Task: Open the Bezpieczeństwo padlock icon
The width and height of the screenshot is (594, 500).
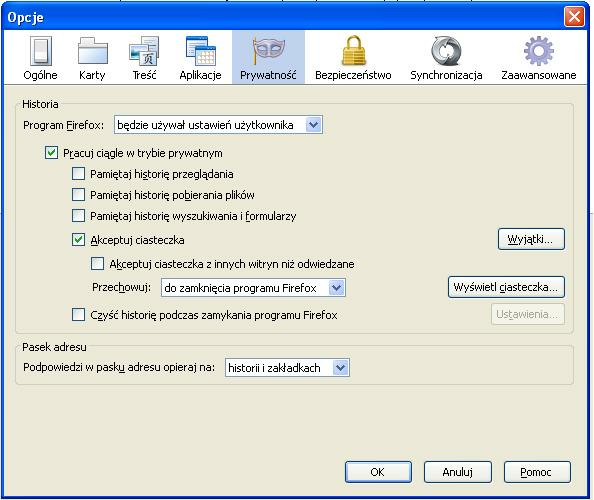Action: (353, 51)
